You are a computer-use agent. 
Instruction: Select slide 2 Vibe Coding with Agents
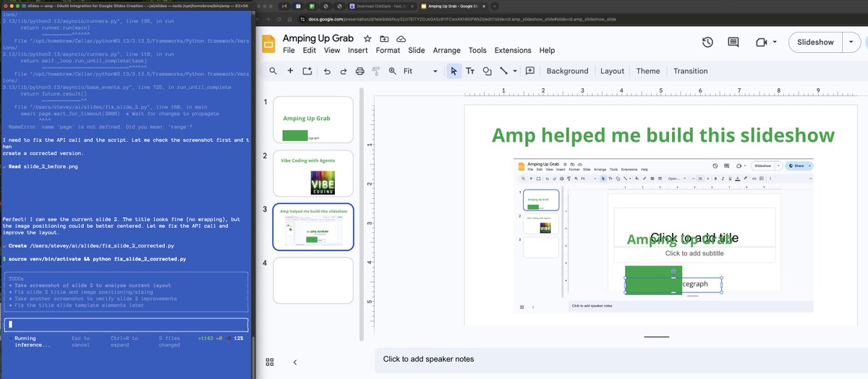point(312,173)
